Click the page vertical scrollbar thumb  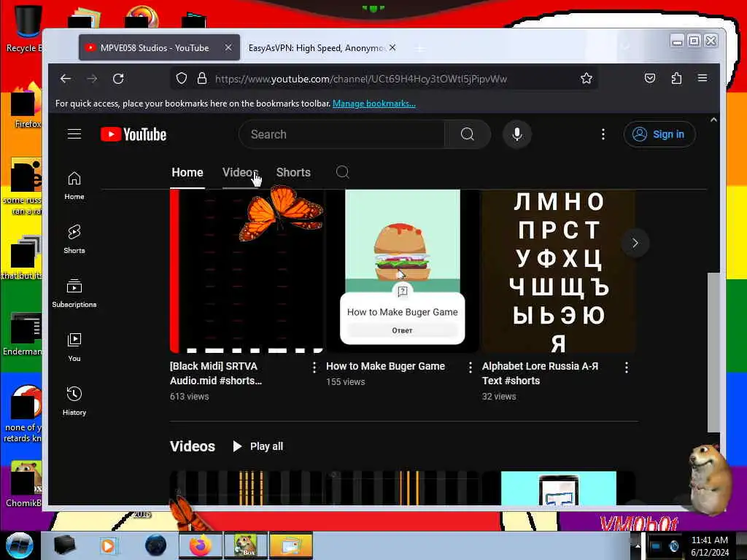(x=713, y=352)
